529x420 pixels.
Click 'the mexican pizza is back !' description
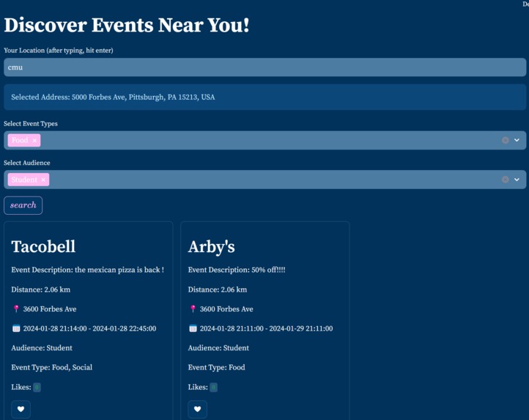pos(119,270)
